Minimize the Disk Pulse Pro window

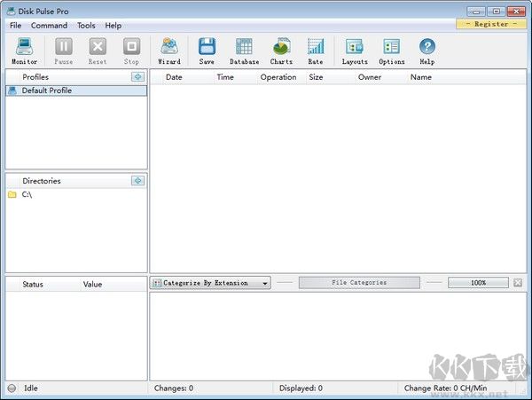coord(476,12)
